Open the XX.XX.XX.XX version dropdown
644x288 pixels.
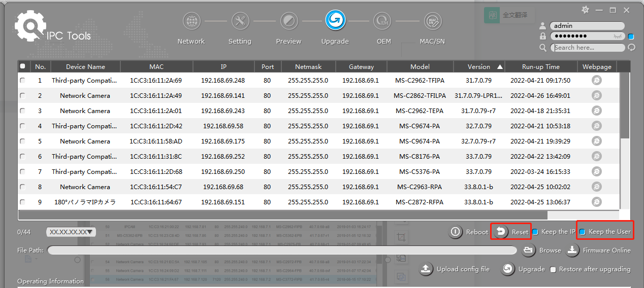71,232
